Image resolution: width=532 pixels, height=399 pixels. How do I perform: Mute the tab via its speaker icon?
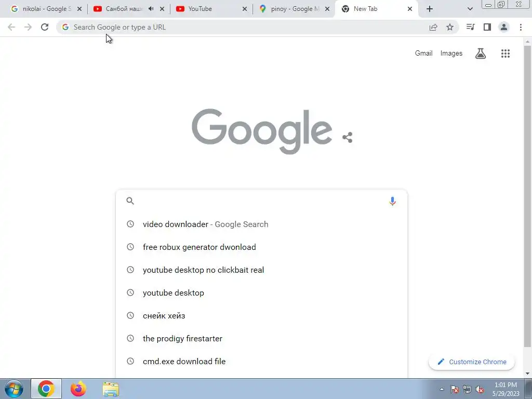[151, 9]
